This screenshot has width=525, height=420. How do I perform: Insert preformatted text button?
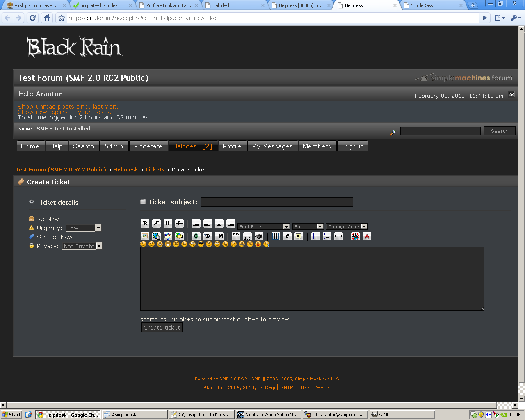[x=196, y=224]
